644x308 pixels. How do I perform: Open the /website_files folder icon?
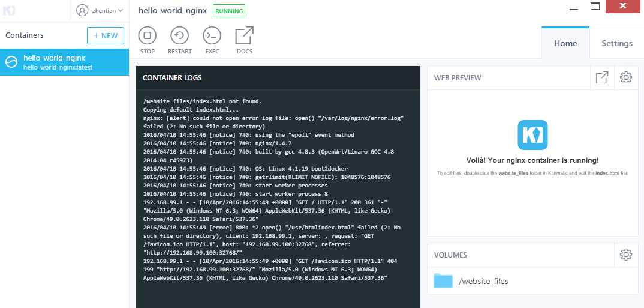(443, 281)
